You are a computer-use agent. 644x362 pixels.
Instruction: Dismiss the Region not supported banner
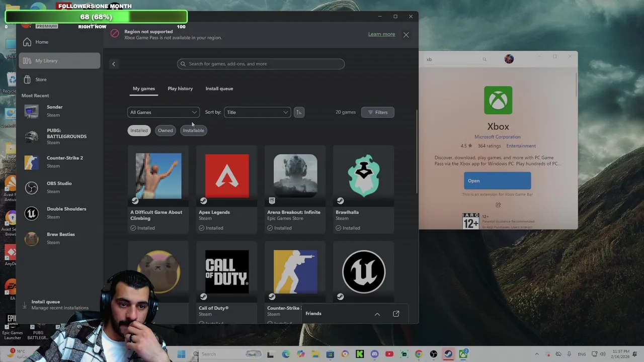click(x=406, y=35)
